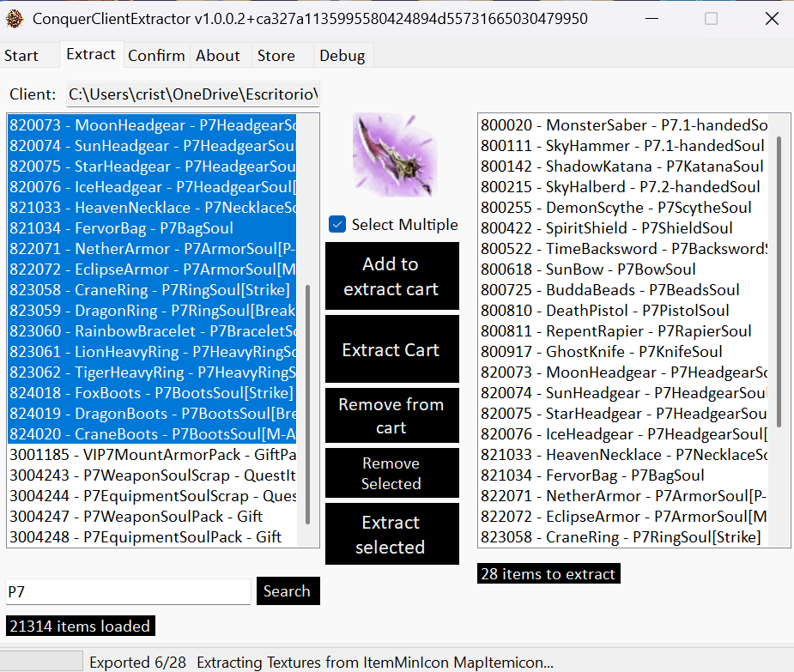Click the Remove Selected button
The image size is (794, 672).
coord(392,473)
